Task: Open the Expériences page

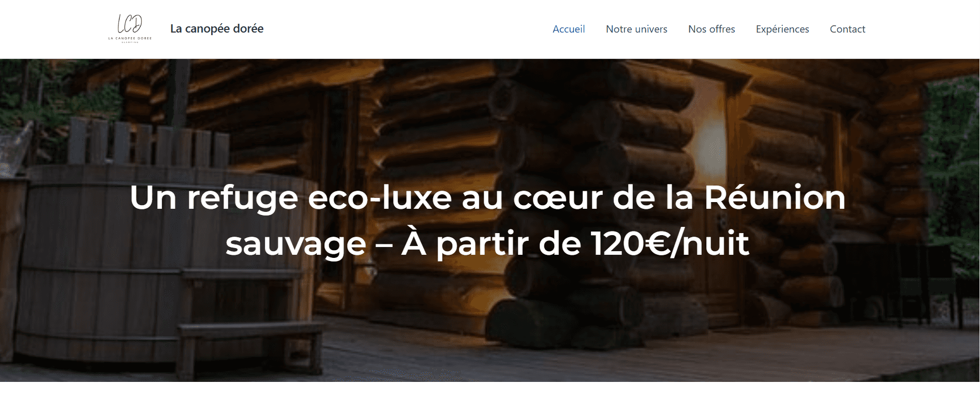Action: [782, 29]
